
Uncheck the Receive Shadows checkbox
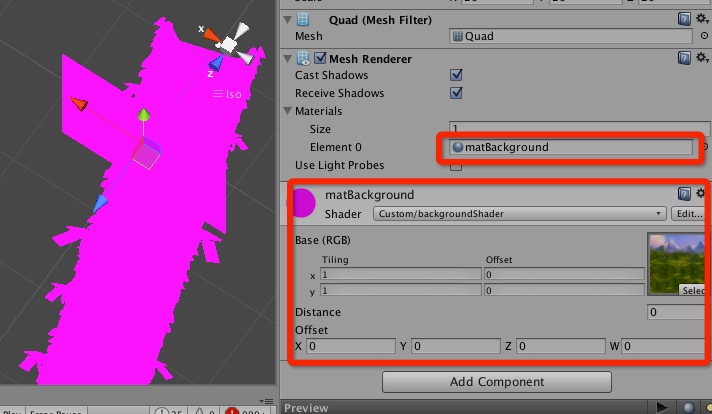point(456,93)
